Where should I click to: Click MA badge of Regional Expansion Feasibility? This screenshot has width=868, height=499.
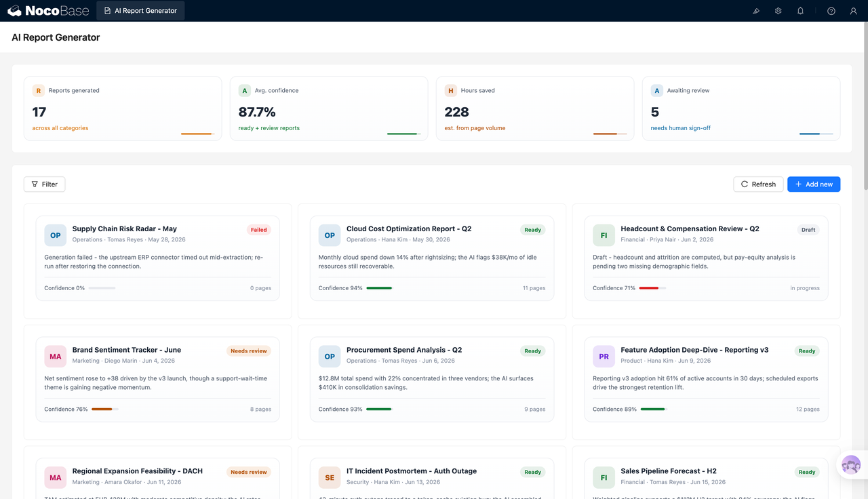(x=56, y=477)
